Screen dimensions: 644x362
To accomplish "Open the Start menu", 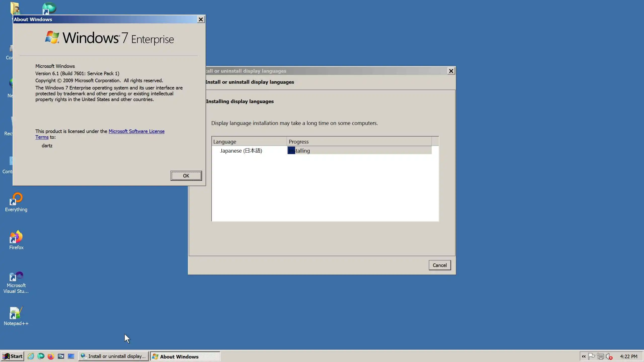I will coord(13,356).
